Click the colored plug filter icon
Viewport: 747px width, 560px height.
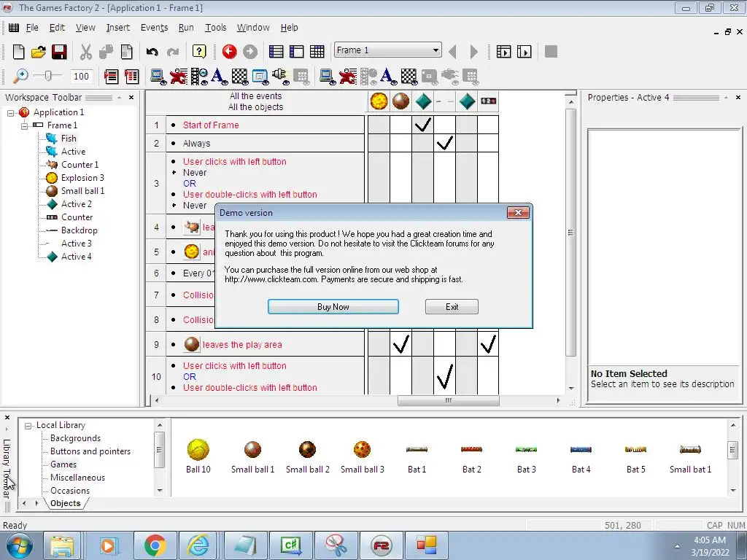[280, 76]
